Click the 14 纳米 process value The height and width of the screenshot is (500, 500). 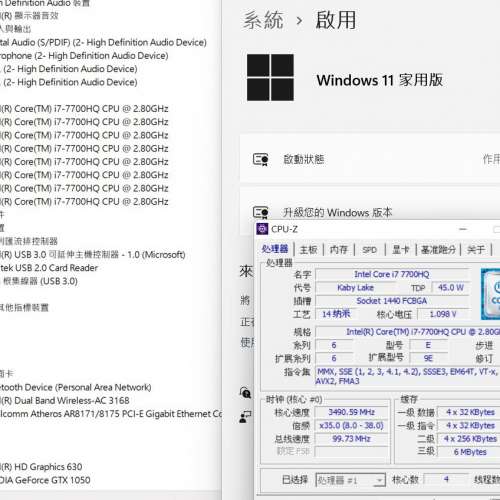coord(336,314)
